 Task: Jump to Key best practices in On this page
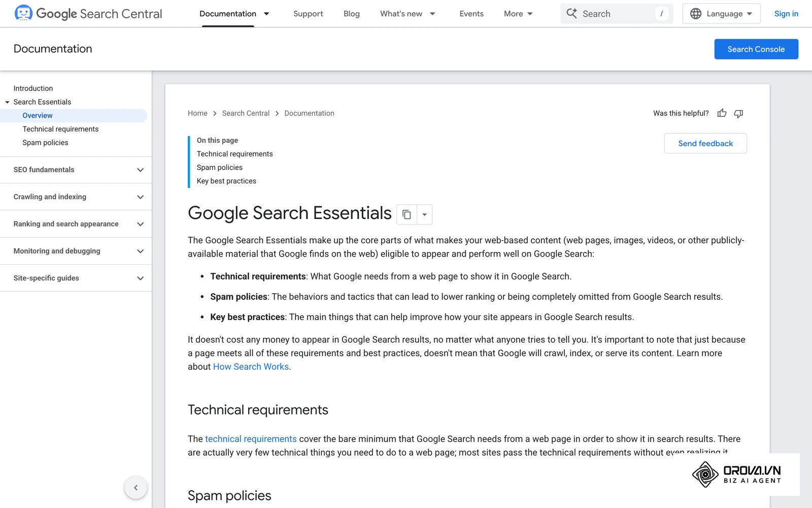[226, 181]
